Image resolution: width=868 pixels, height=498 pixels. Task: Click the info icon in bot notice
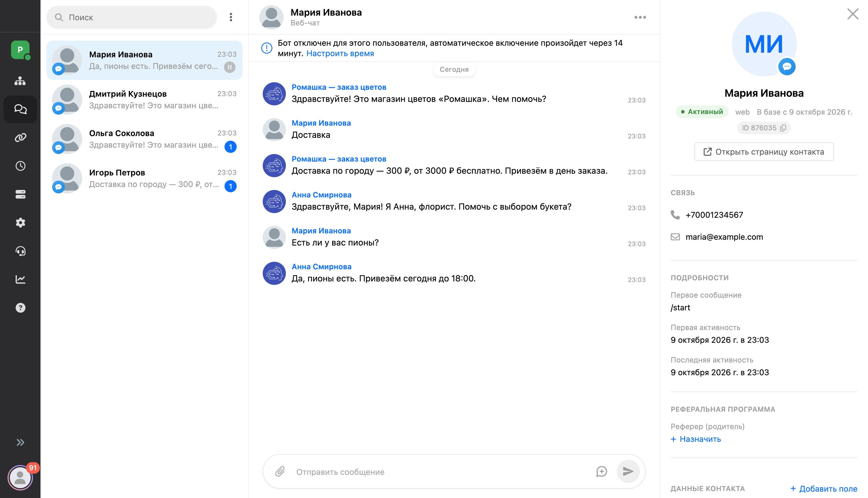point(266,48)
